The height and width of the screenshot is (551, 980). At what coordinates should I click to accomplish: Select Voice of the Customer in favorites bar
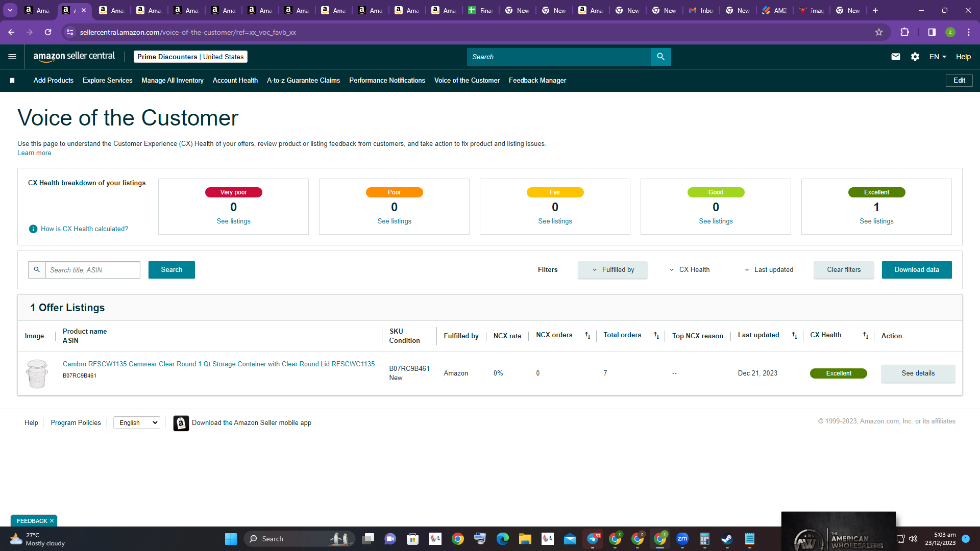pyautogui.click(x=467, y=81)
